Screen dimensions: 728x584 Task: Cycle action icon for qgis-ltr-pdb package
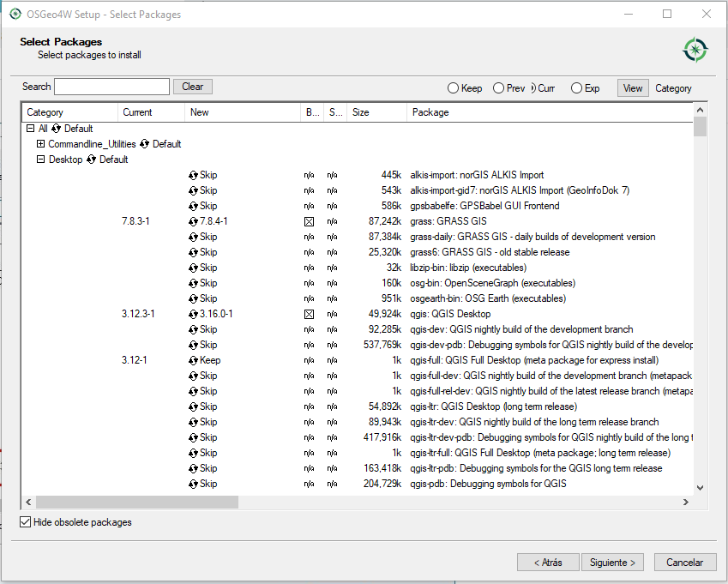coord(193,468)
